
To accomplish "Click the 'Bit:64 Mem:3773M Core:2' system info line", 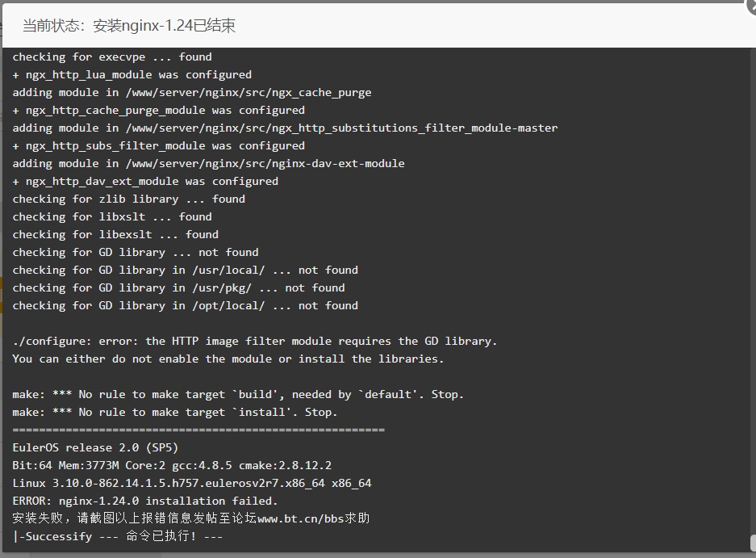I will (172, 465).
